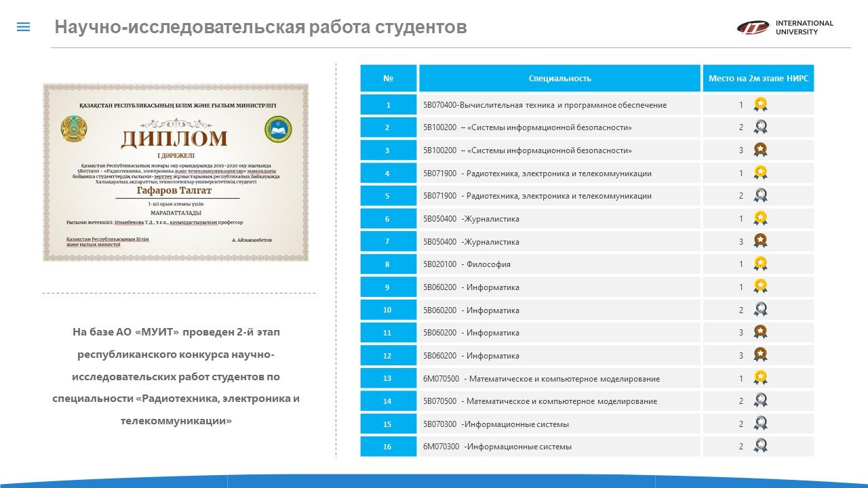Click bronze medal icon in row 12
Image resolution: width=868 pixels, height=488 pixels.
pyautogui.click(x=761, y=355)
